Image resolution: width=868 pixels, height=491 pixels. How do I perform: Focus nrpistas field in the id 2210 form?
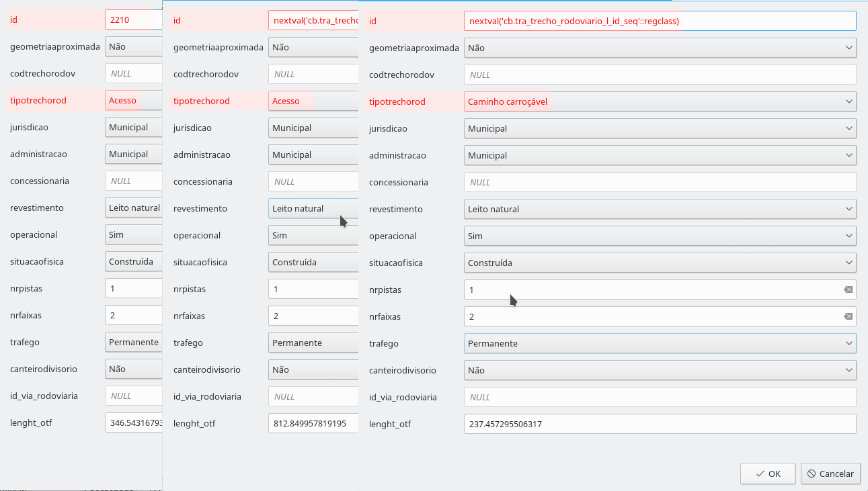coord(134,288)
